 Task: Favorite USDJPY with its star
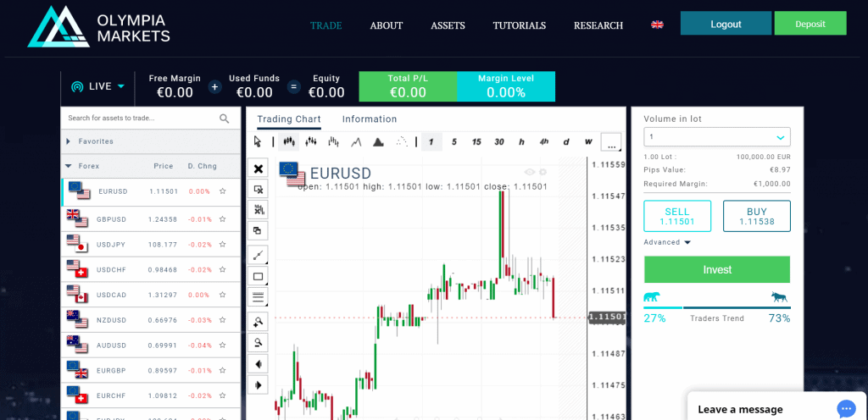pyautogui.click(x=223, y=244)
